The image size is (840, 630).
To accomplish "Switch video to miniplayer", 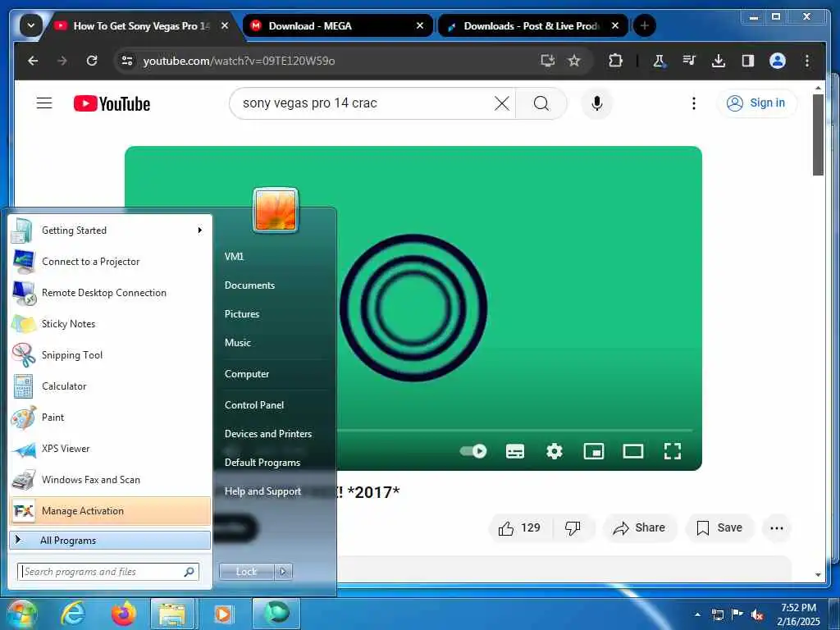I will pos(594,451).
